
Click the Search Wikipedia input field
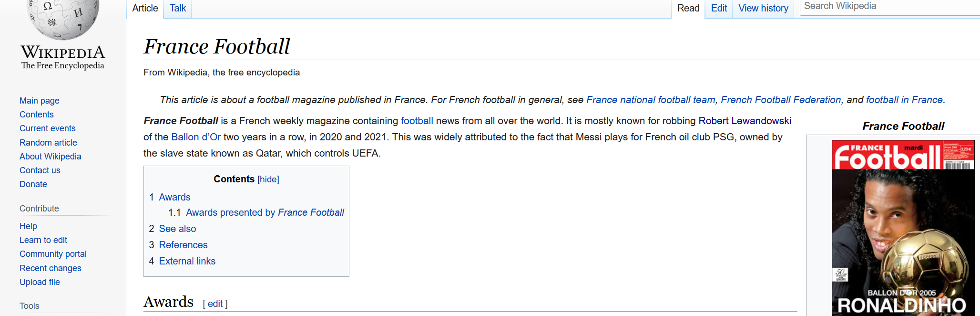(889, 6)
